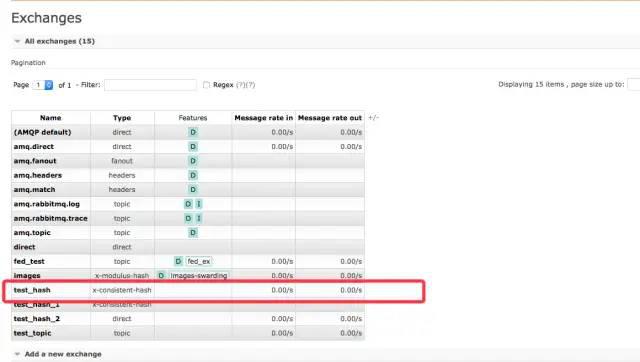Open the test_hash exchange
This screenshot has width=640, height=362.
point(32,290)
